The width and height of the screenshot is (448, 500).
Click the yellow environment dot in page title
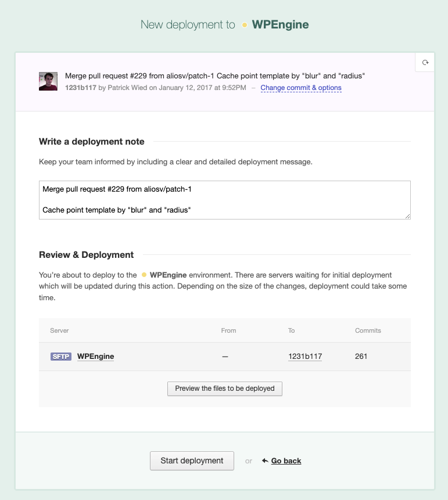(245, 25)
